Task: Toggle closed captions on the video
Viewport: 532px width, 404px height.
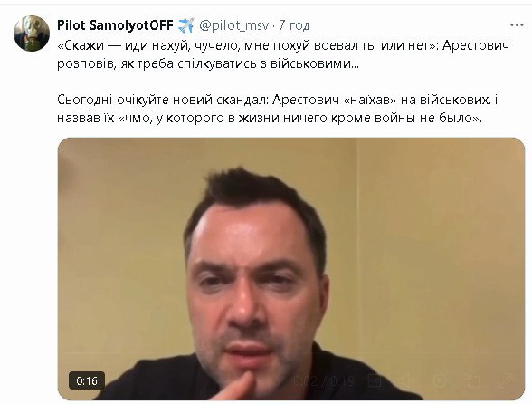Action: tap(375, 380)
